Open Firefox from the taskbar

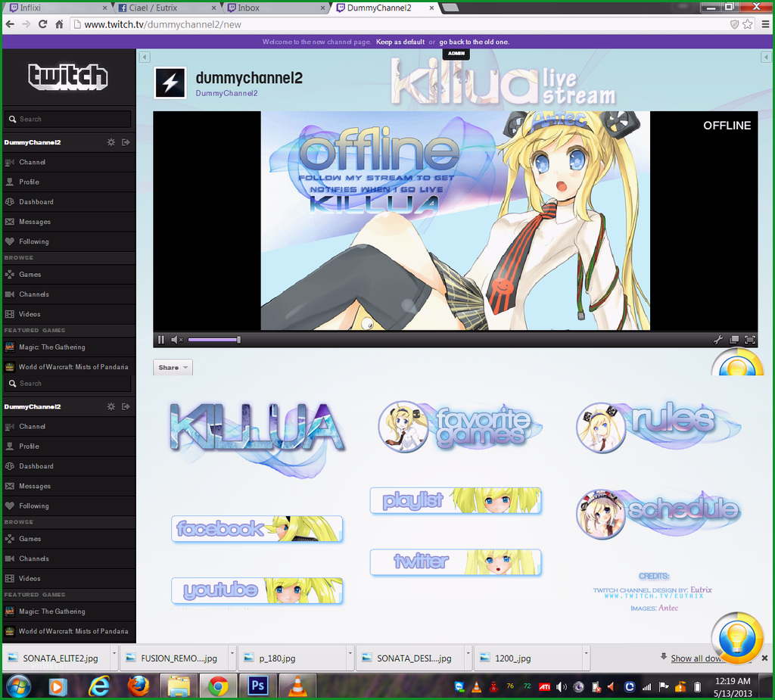(x=139, y=686)
